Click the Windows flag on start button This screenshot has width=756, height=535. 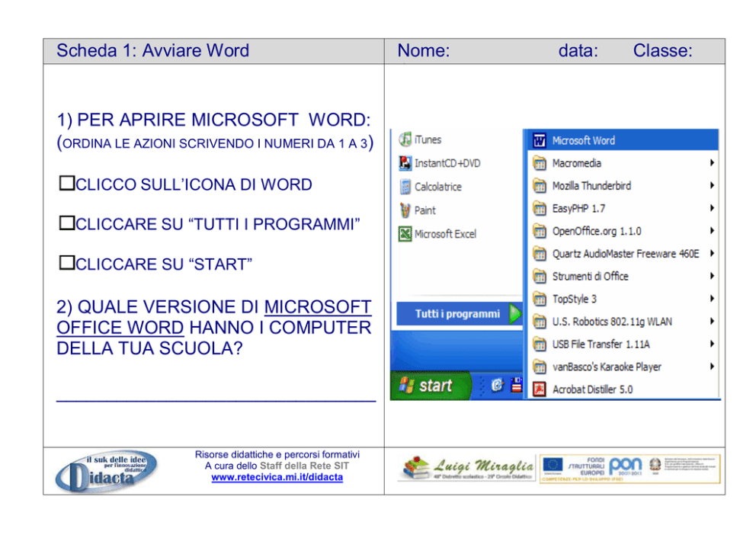(406, 385)
